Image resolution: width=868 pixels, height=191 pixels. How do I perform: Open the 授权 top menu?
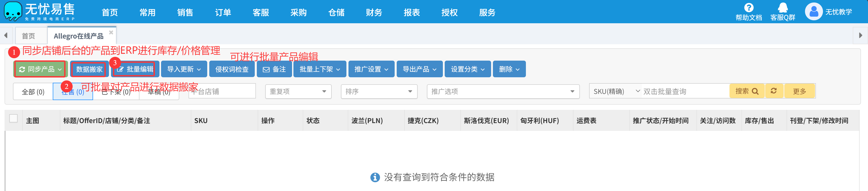pos(449,13)
